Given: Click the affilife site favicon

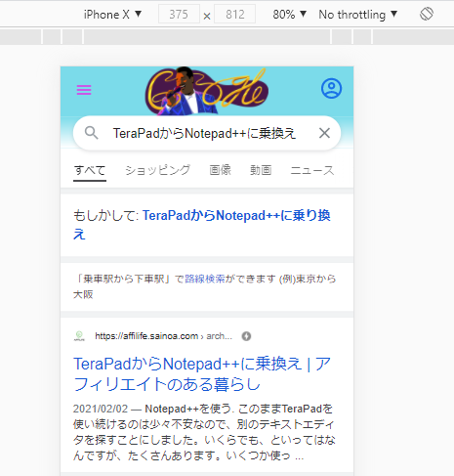Looking at the screenshot, I should (x=79, y=336).
